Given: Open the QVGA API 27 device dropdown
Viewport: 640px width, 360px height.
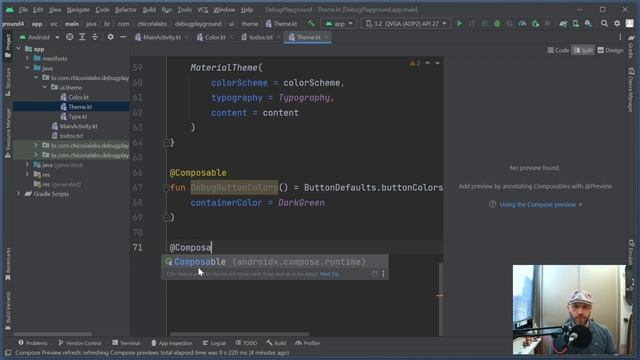Looking at the screenshot, I should click(x=405, y=24).
